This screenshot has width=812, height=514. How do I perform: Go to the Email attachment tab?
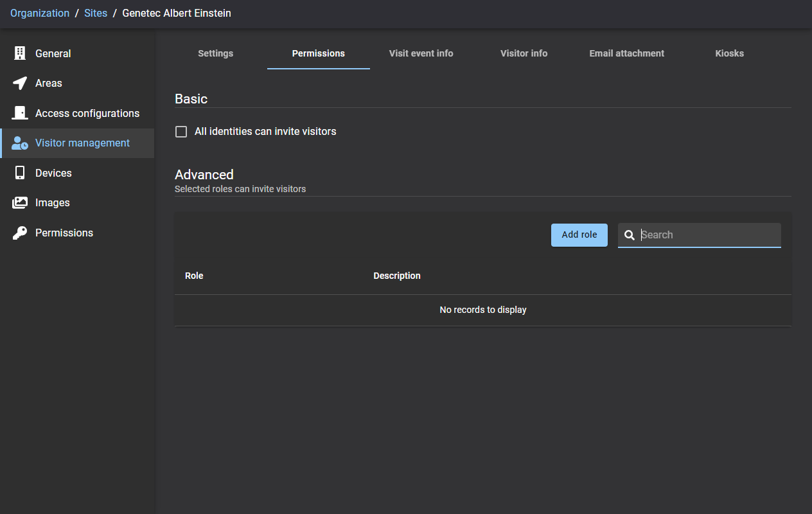626,53
